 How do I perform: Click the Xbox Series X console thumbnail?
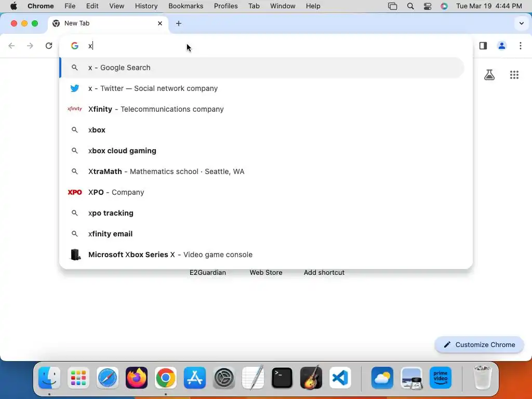pos(75,255)
